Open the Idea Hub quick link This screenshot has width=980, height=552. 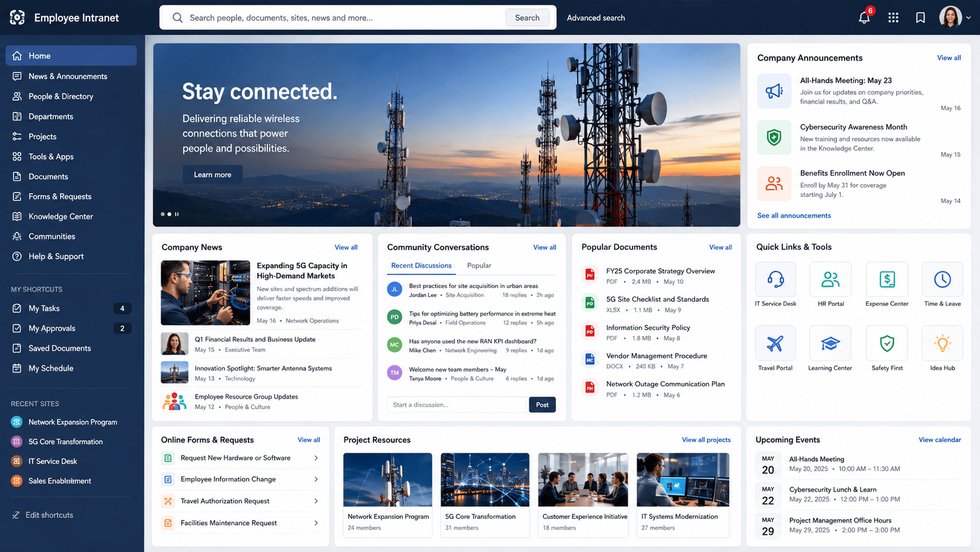[942, 344]
